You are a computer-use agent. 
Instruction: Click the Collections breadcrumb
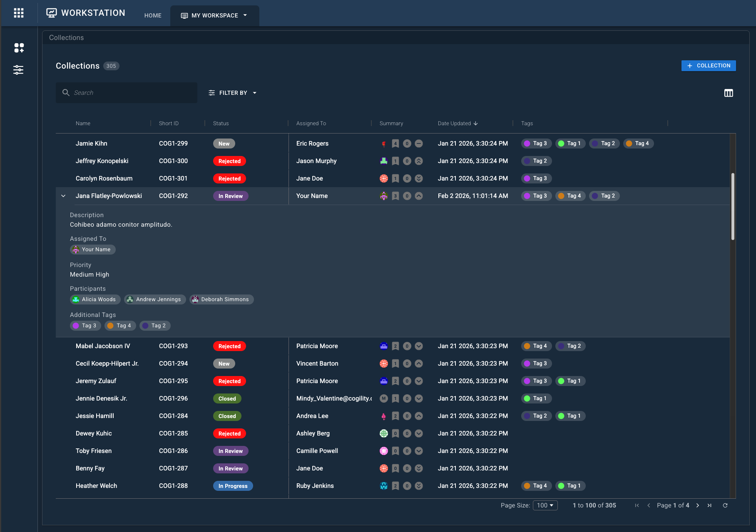click(66, 37)
